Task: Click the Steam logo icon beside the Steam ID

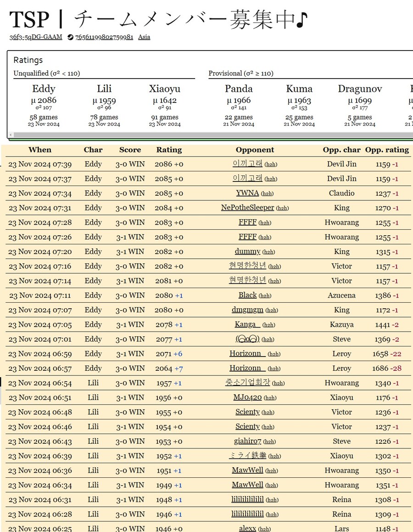Action: click(x=70, y=37)
